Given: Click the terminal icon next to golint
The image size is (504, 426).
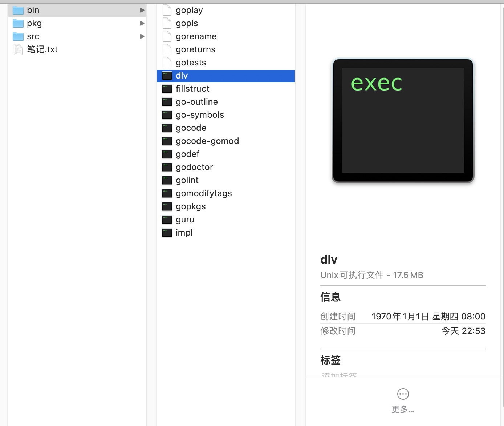Looking at the screenshot, I should click(167, 180).
